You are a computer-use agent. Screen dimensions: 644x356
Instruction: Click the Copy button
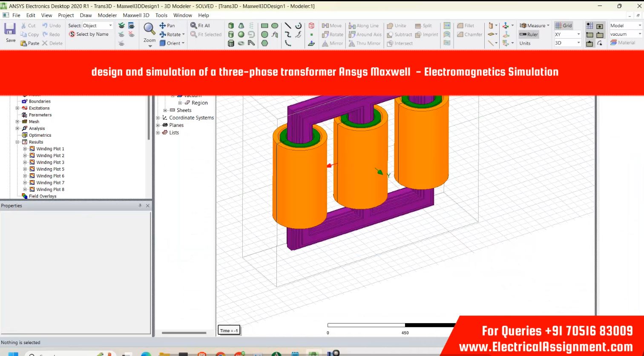[x=30, y=34]
